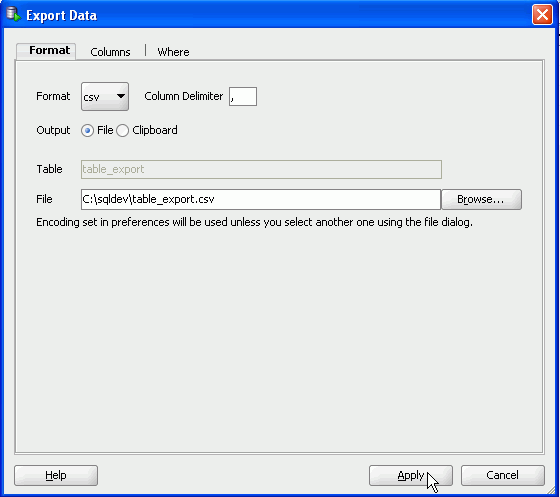
Task: Open the Format csv dropdown
Action: pos(105,96)
